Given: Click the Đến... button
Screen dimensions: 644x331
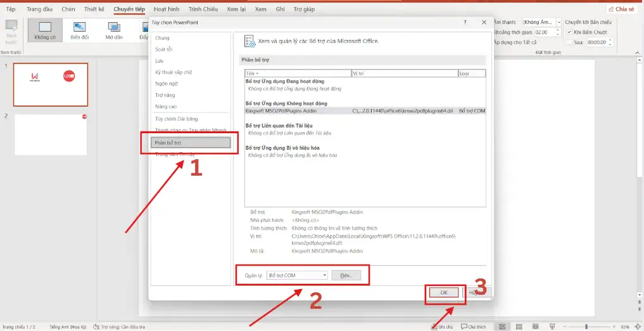Looking at the screenshot, I should (346, 275).
